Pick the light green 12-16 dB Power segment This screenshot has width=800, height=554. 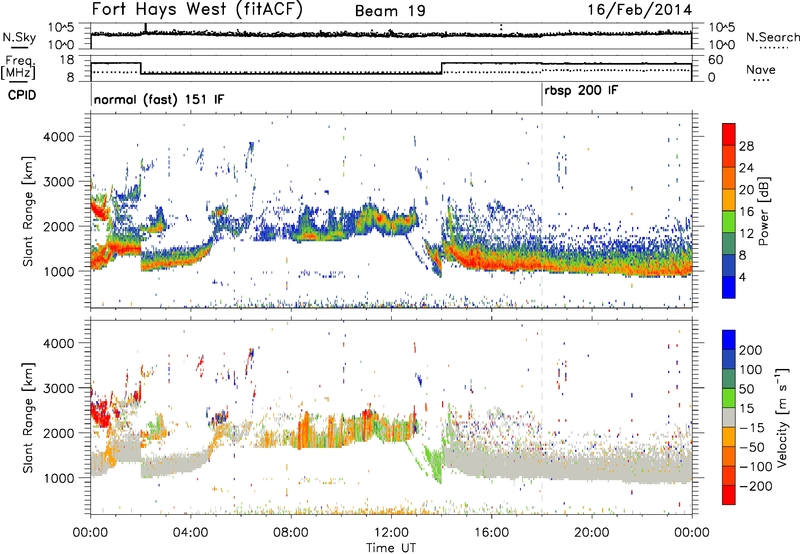coord(729,221)
